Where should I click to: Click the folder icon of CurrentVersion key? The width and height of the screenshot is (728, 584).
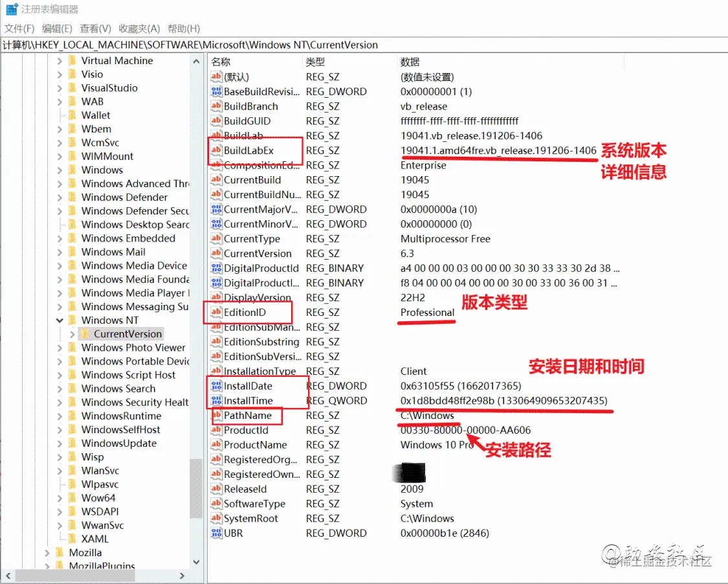pos(85,334)
